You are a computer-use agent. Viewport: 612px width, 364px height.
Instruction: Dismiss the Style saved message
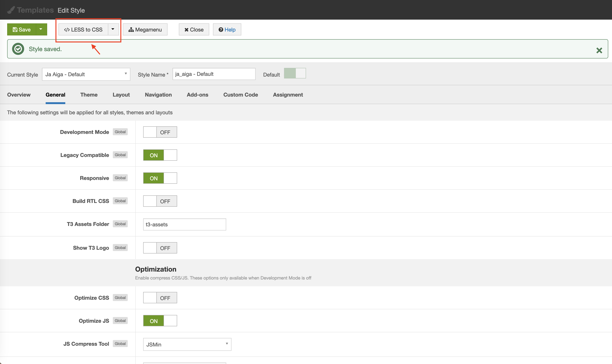(x=599, y=51)
